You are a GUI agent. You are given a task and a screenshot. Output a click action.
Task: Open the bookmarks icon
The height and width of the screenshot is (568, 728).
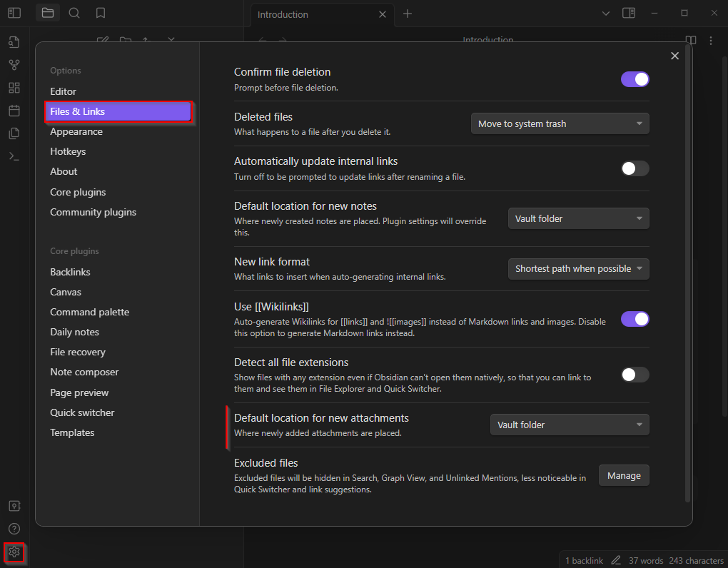click(x=101, y=13)
